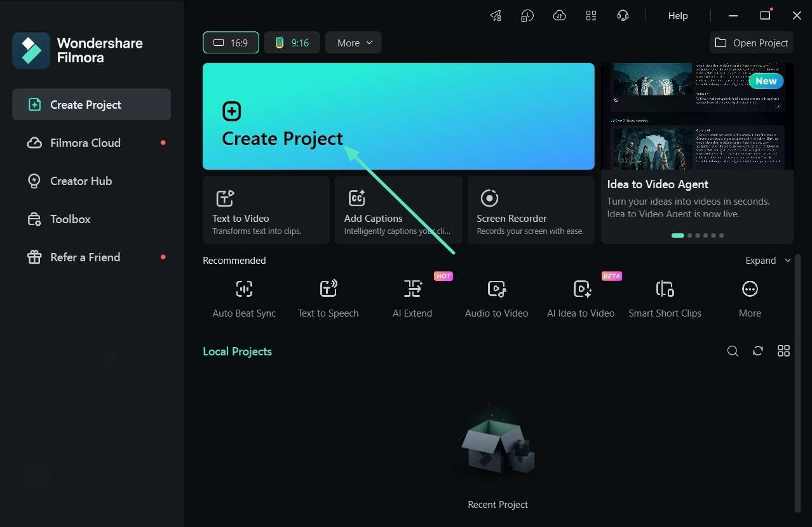Open Filmora Cloud in the sidebar
This screenshot has width=812, height=527.
(91, 142)
